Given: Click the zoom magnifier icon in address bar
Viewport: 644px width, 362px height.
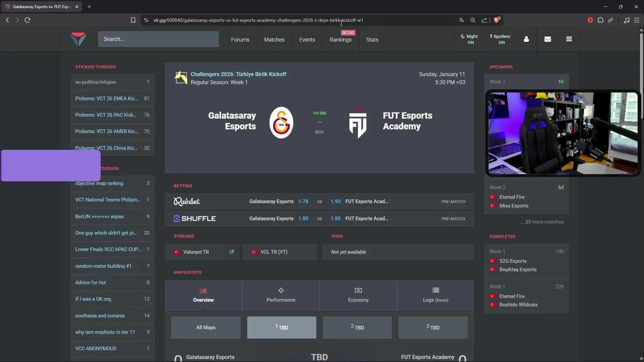Looking at the screenshot, I should coord(473,20).
